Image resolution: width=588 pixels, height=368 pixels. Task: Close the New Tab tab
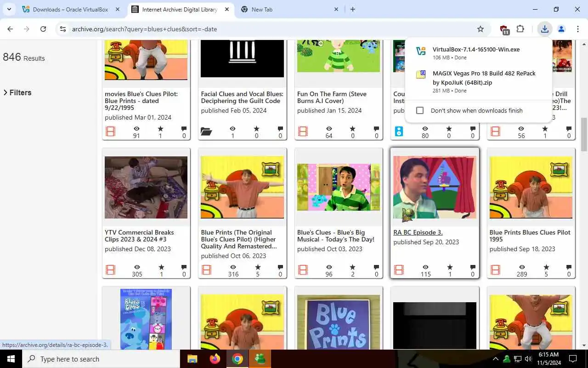point(336,9)
